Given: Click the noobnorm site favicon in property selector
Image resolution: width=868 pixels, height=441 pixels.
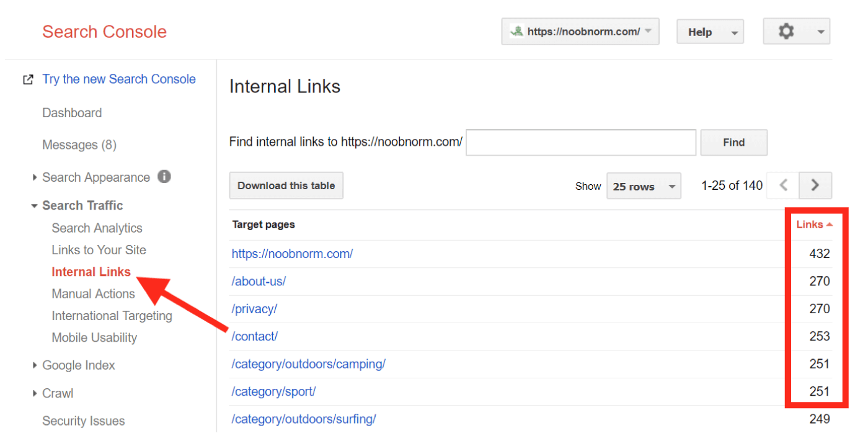Looking at the screenshot, I should click(x=516, y=31).
